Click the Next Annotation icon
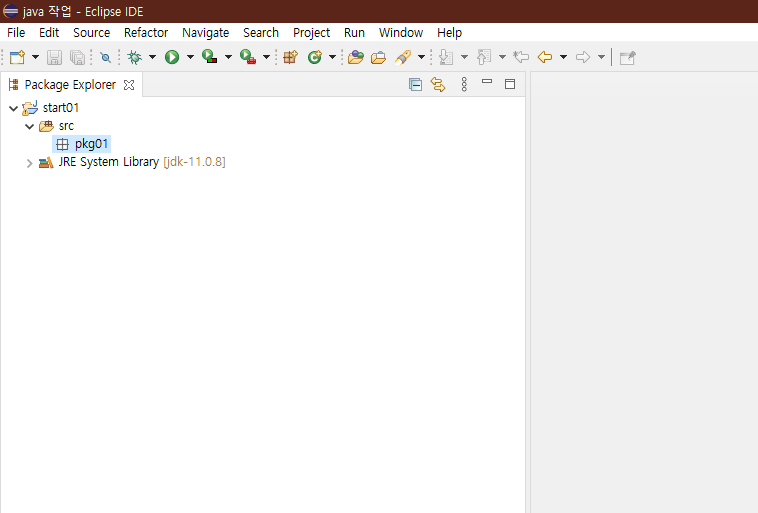Image resolution: width=758 pixels, height=513 pixels. tap(446, 57)
